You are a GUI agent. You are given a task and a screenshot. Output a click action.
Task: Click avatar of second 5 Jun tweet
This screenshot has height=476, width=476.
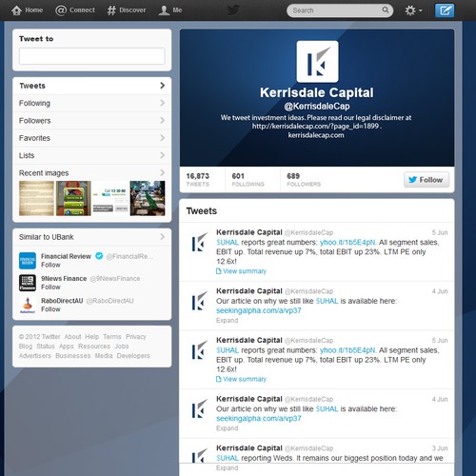[x=199, y=350]
